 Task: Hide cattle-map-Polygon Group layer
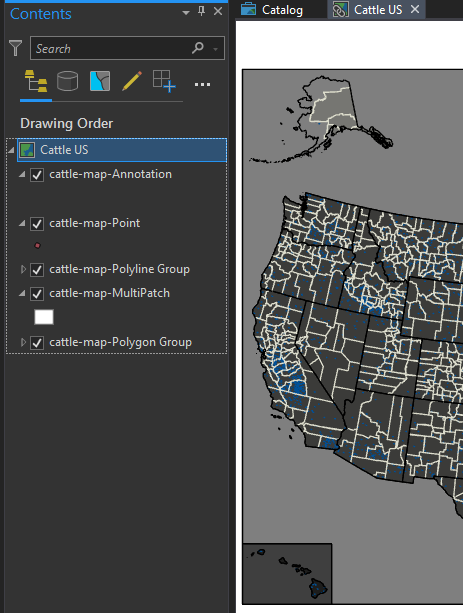coord(37,343)
